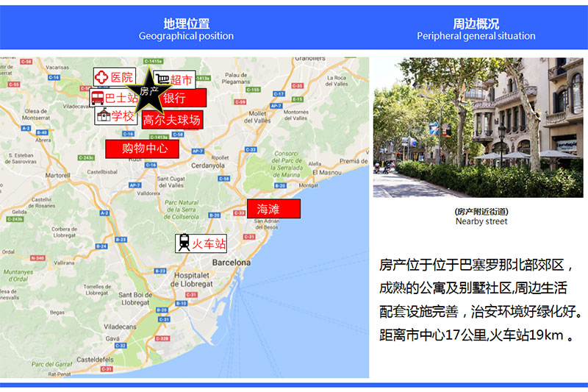Select the 海滩 beach red label
This screenshot has height=392, width=588.
(273, 209)
